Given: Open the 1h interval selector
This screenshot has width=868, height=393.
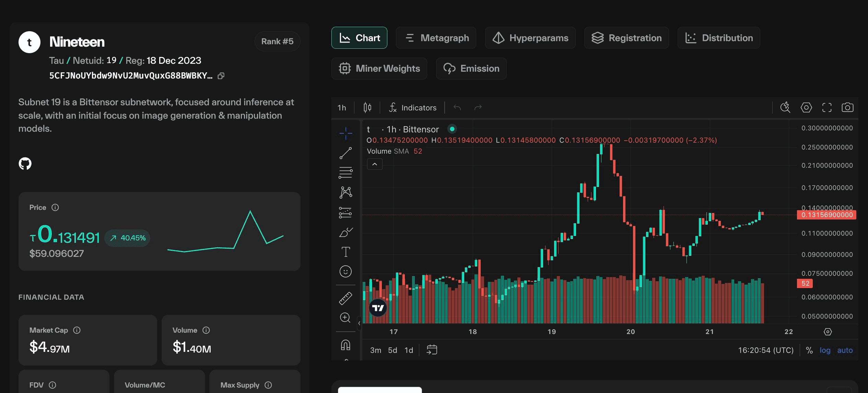Looking at the screenshot, I should [342, 108].
